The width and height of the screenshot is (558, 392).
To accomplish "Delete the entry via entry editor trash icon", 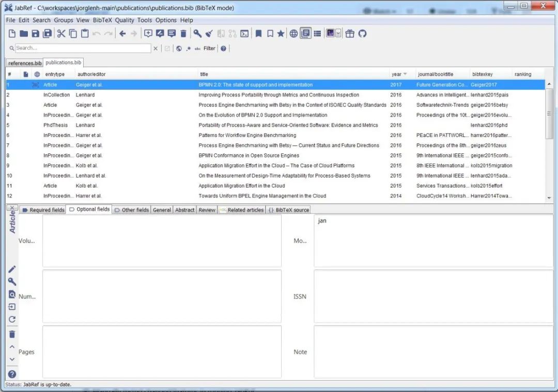I will pos(12,334).
